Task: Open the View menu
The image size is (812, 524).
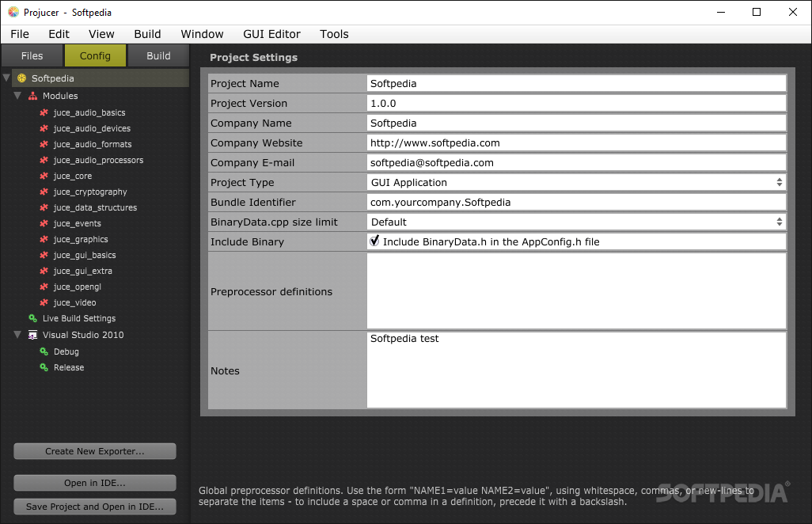Action: 101,34
